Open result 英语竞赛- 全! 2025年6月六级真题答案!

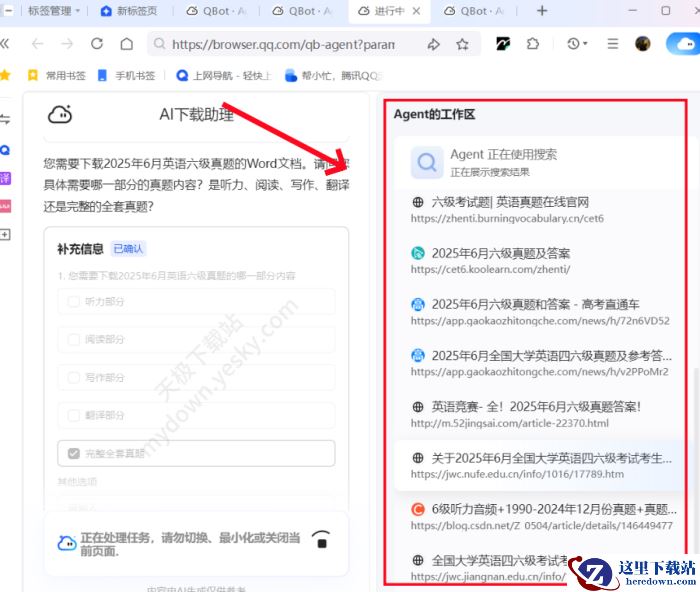(x=536, y=407)
